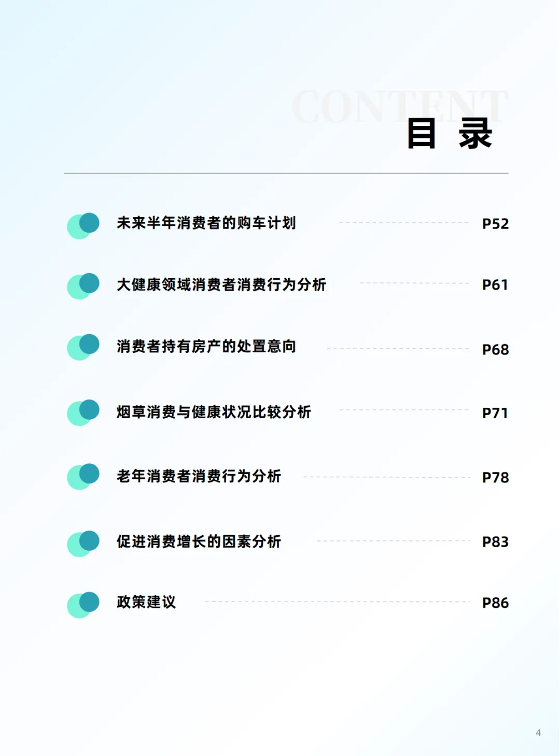Screen dimensions: 560x756
Task: Click the bullet icon beside 老年消费者消费行为分析
Action: tap(83, 476)
